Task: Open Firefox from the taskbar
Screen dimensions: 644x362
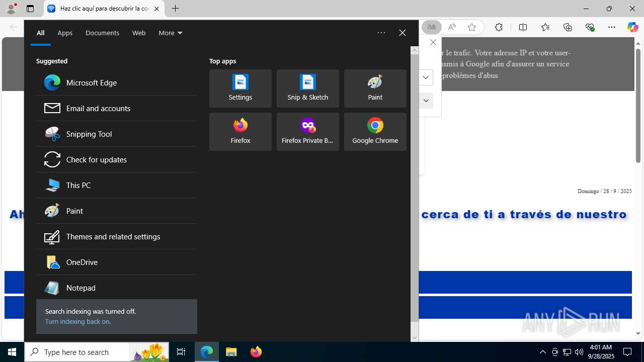Action: point(256,352)
